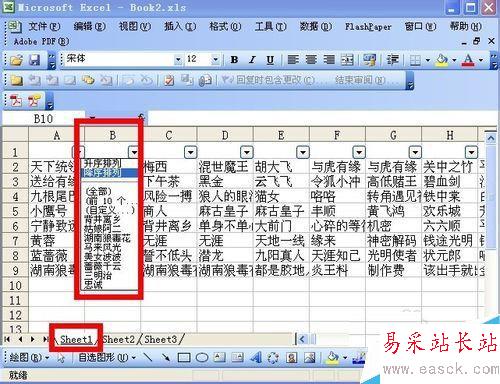Open the FlashPaper menu

point(368,26)
